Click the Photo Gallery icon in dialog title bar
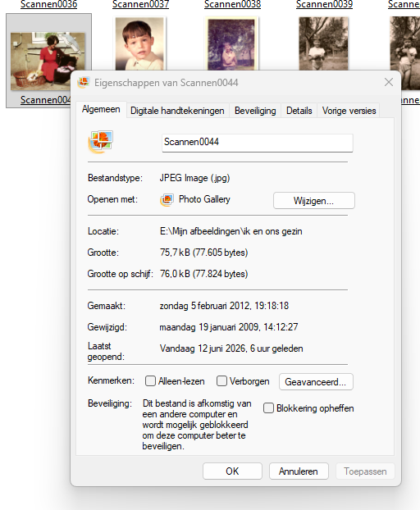Screen dimensions: 420x510 (84, 82)
